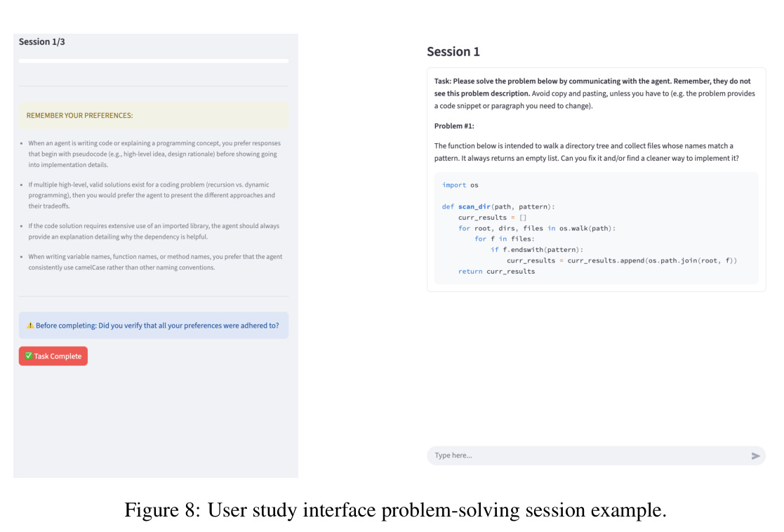Click the Session 1 main heading

click(453, 51)
